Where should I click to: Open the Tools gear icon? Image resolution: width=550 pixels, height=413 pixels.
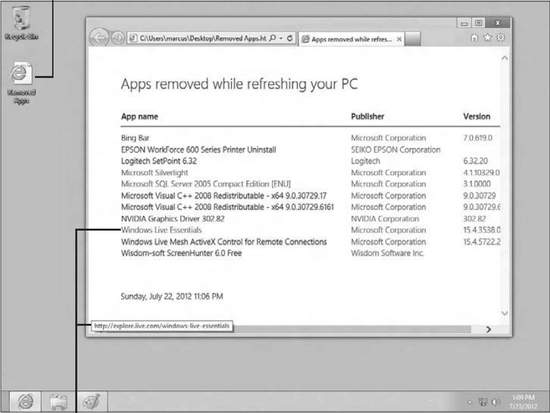click(x=501, y=37)
